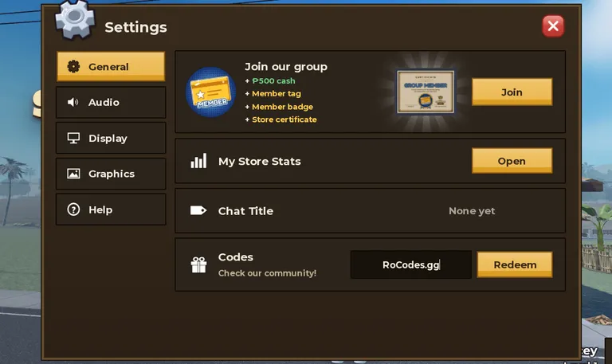This screenshot has height=364, width=612.
Task: Switch to the Audio settings tab
Action: pyautogui.click(x=111, y=102)
